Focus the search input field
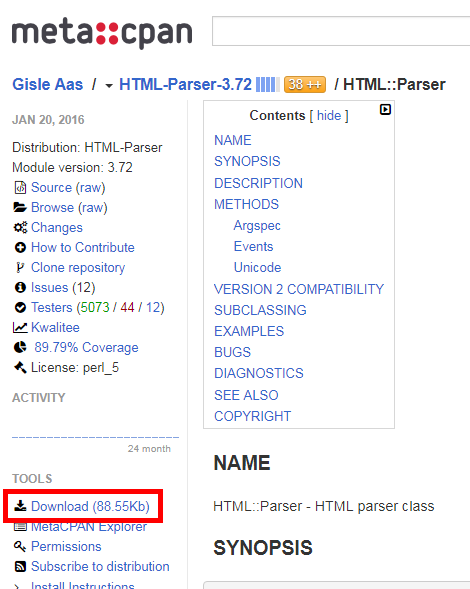 tap(341, 31)
